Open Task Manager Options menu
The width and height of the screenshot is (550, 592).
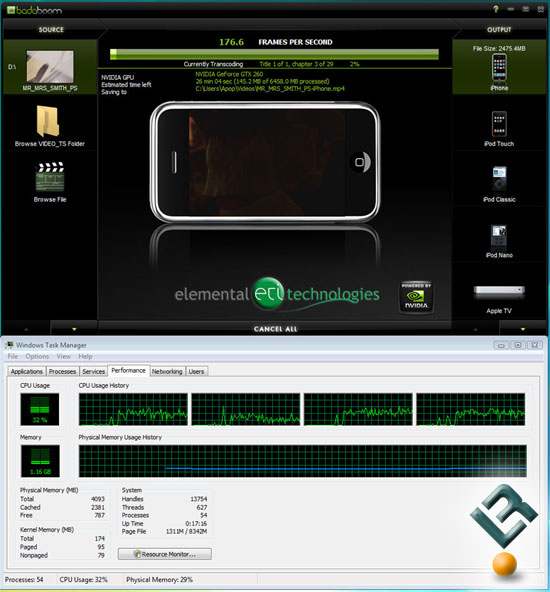(37, 356)
